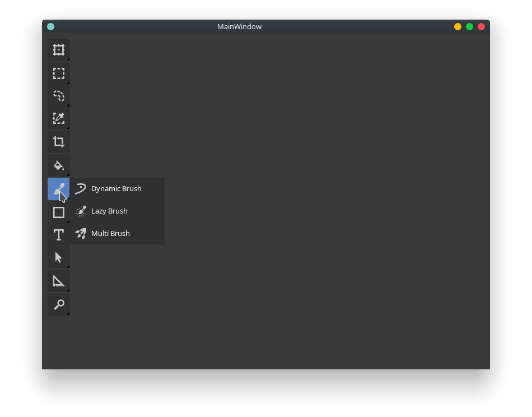Click the teal window menu dot
The image size is (532, 417).
click(x=50, y=27)
